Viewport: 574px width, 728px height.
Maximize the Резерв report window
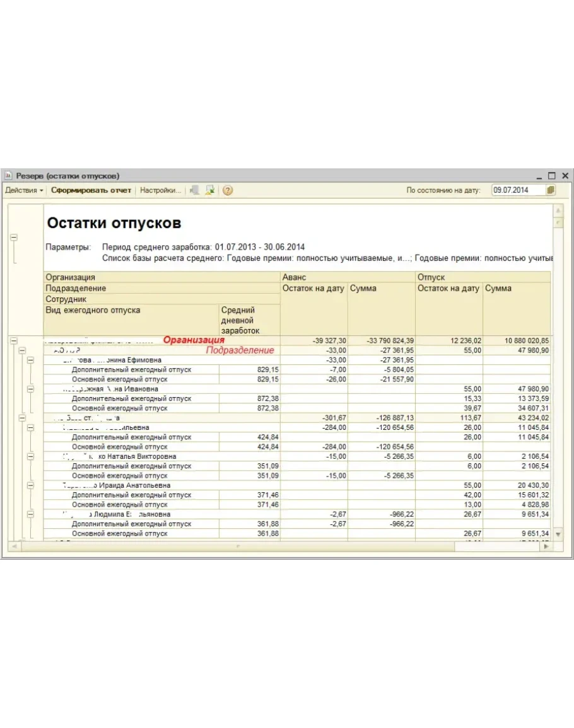551,176
